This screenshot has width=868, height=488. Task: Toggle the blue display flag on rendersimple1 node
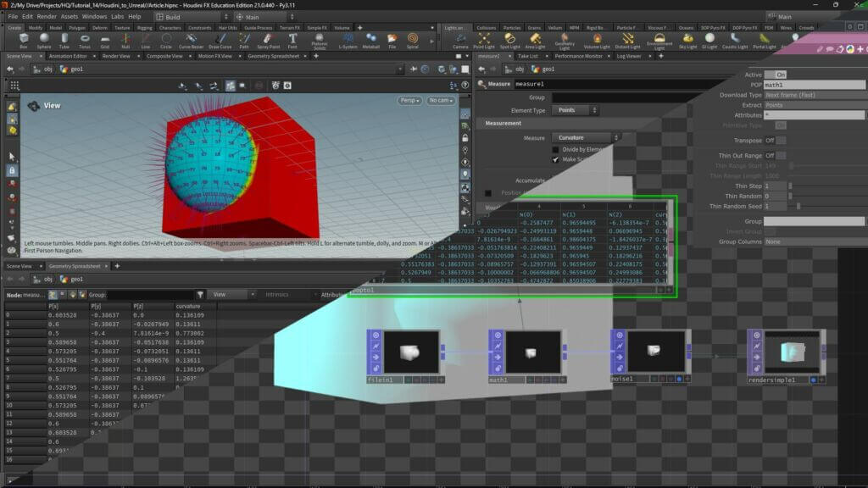point(813,380)
